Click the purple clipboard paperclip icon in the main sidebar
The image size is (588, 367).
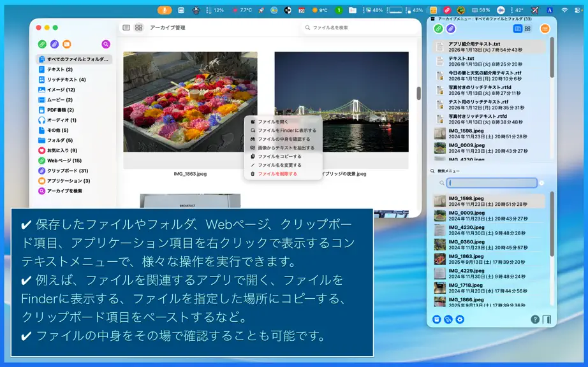[54, 44]
